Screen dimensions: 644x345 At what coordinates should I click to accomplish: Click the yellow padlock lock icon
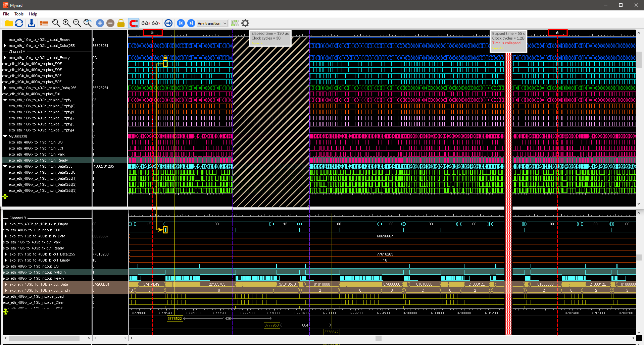121,23
